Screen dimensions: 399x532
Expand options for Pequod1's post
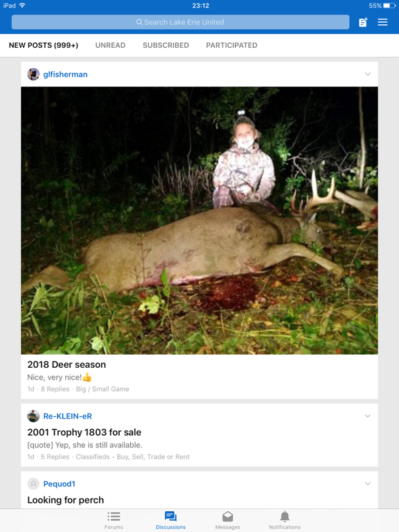[367, 484]
